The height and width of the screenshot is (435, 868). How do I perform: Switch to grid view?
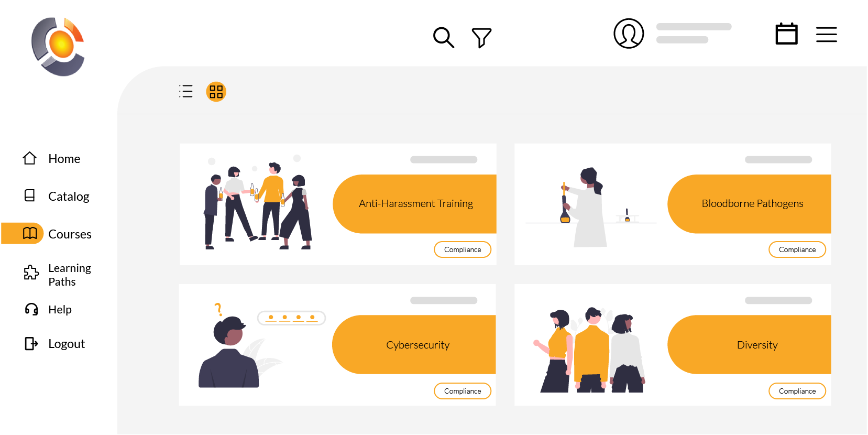coord(216,92)
